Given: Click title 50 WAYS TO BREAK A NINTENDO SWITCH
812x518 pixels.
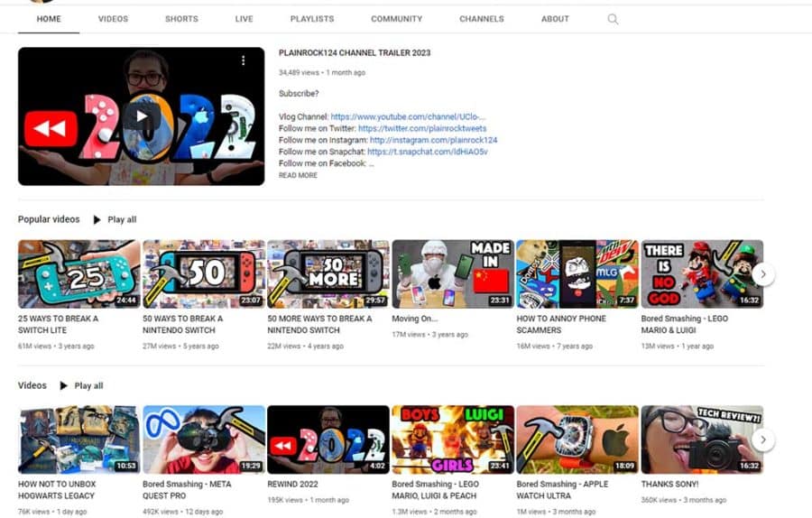Looking at the screenshot, I should point(183,324).
